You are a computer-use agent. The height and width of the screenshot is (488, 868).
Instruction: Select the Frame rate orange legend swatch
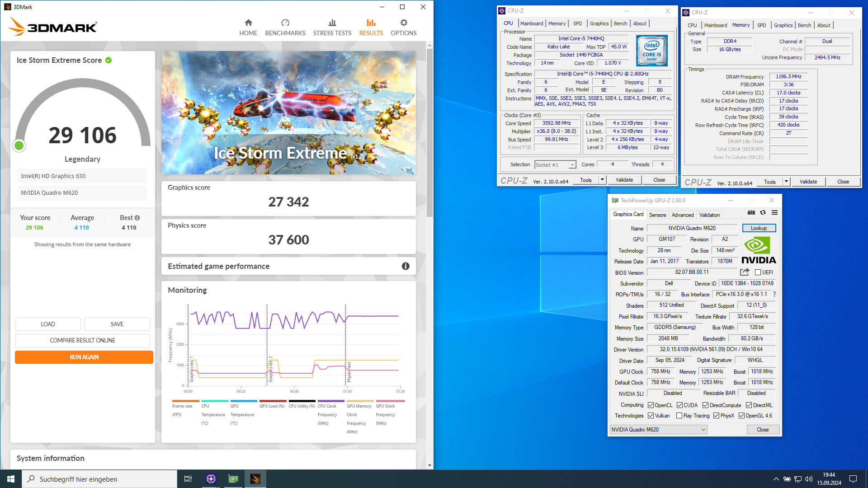click(185, 401)
